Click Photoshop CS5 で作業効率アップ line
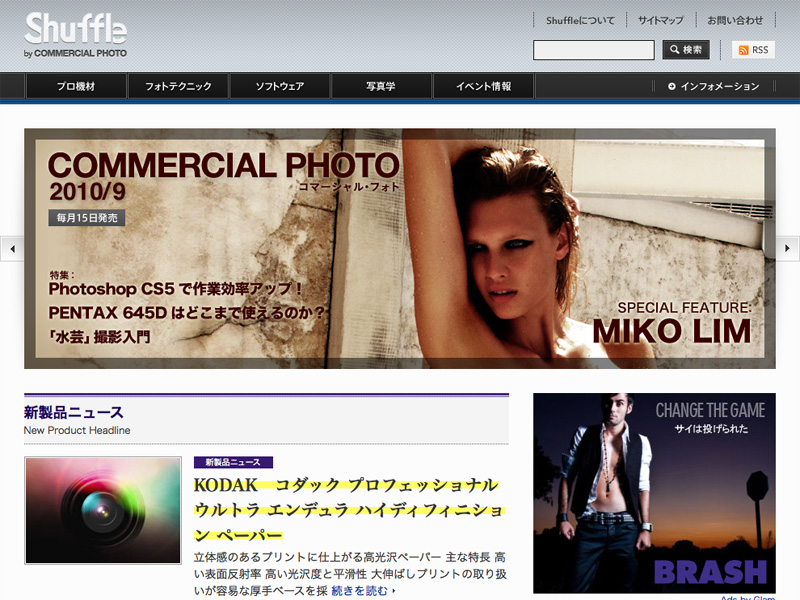The height and width of the screenshot is (600, 800). (176, 289)
